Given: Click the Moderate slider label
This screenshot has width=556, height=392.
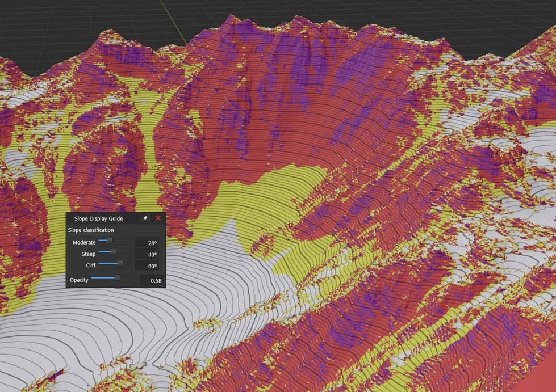Looking at the screenshot, I should [84, 242].
